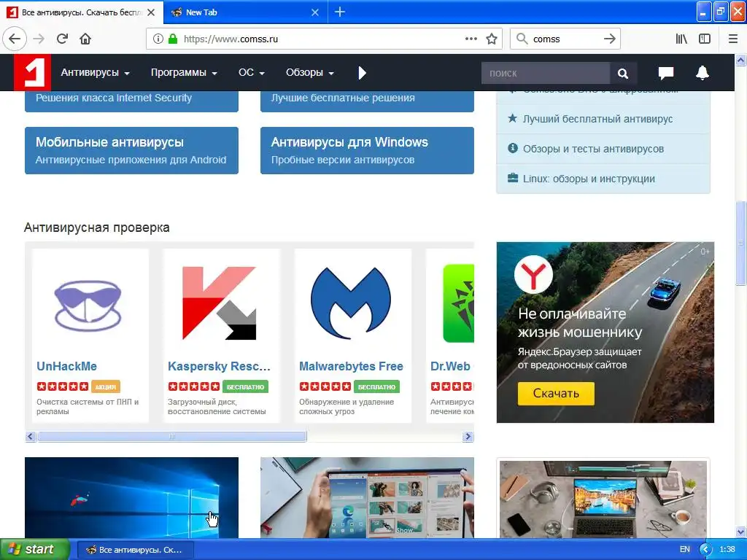Click the green padlock security icon
Image resolution: width=747 pixels, height=560 pixels.
(x=172, y=39)
